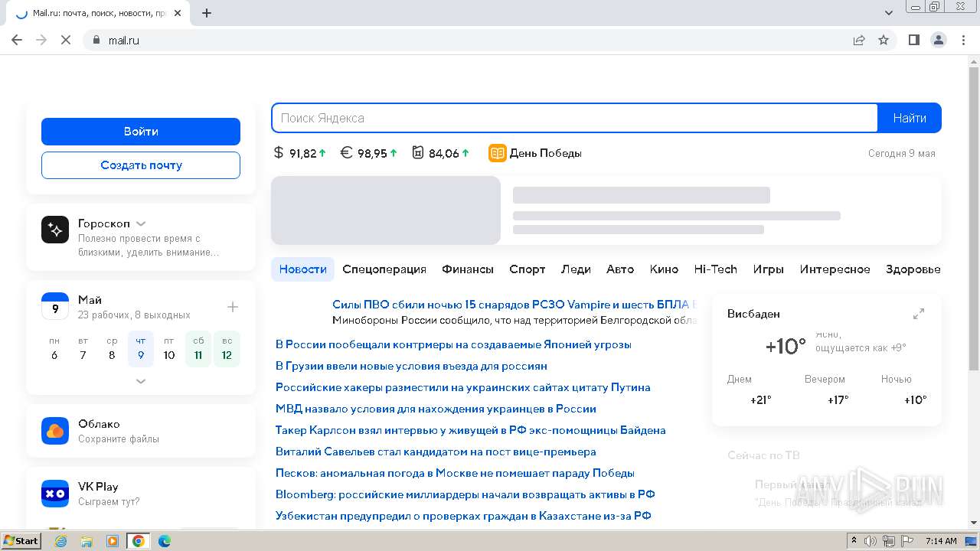Click the browser forward arrow
980x551 pixels.
41,40
